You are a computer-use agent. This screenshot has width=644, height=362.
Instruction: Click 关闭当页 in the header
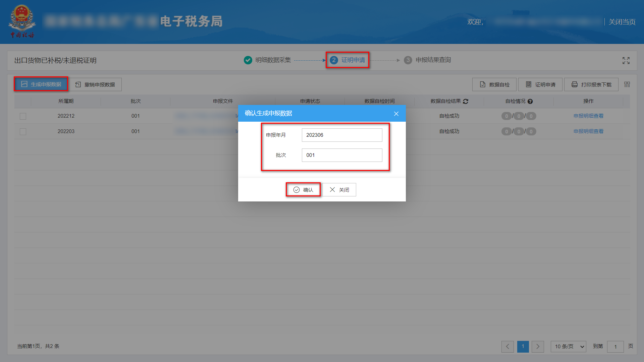pos(622,22)
